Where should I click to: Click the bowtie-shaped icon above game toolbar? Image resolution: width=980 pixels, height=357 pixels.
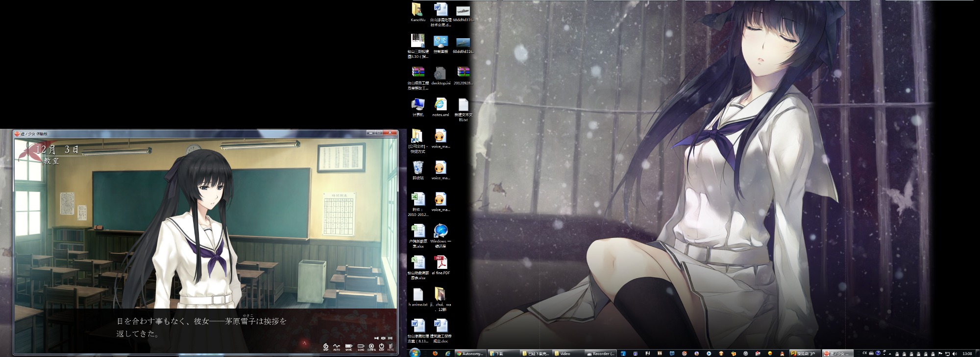coord(376,338)
